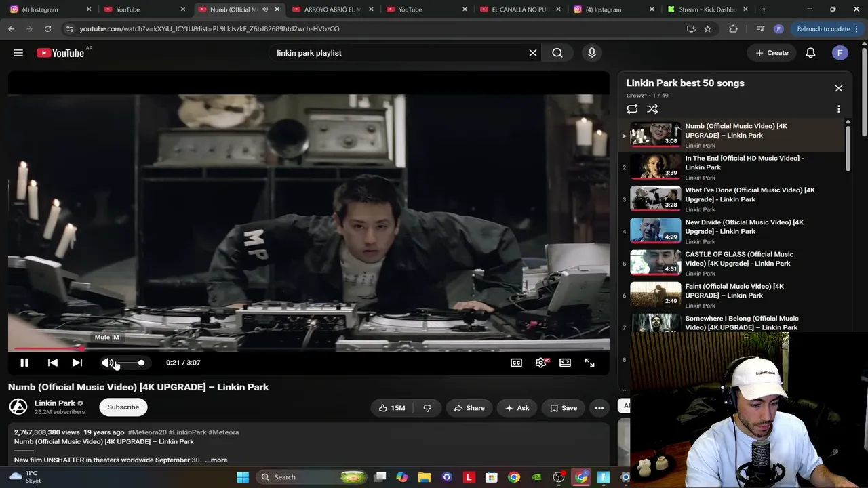Open Windows taskbar Search

313,477
